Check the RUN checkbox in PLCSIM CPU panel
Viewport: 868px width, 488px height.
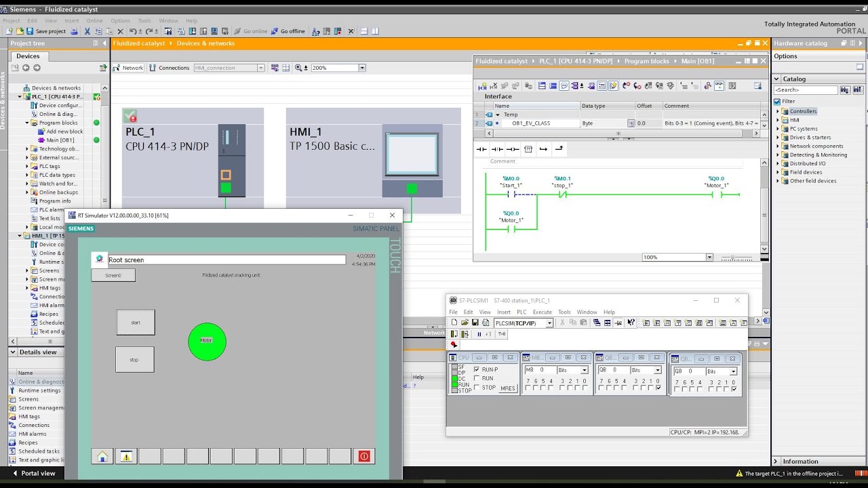[477, 378]
